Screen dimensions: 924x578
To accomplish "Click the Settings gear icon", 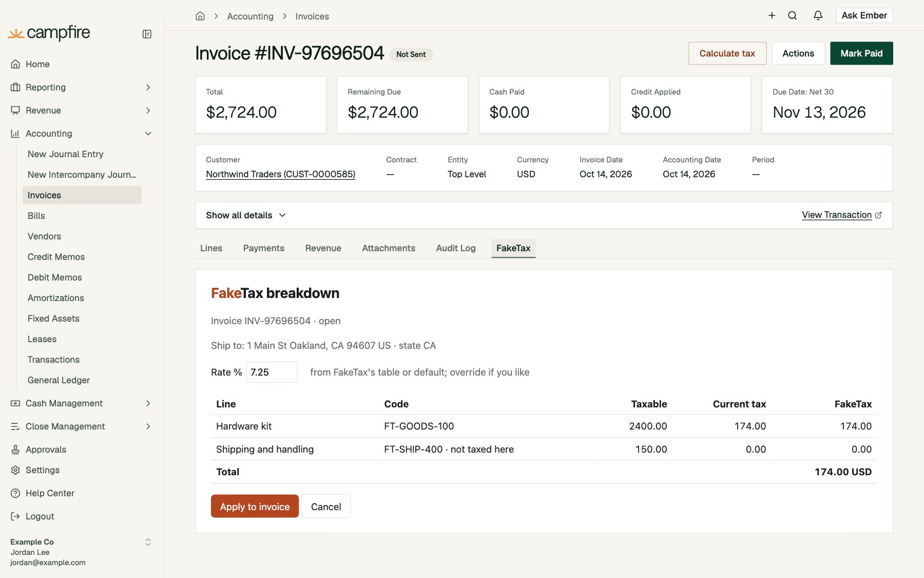I will (x=15, y=470).
